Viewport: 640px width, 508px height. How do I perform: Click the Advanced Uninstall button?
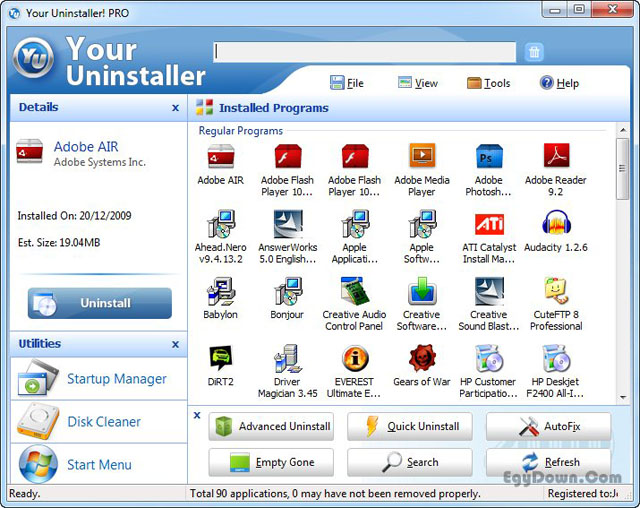271,426
